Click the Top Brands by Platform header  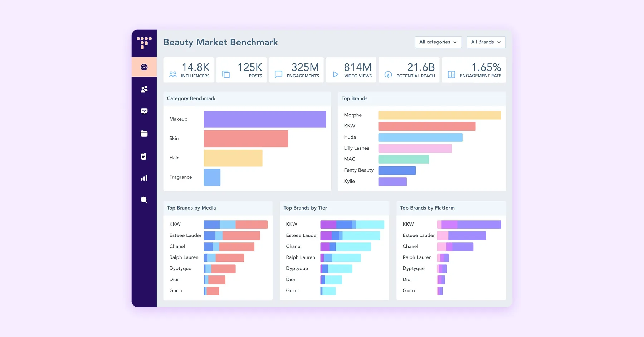point(451,208)
